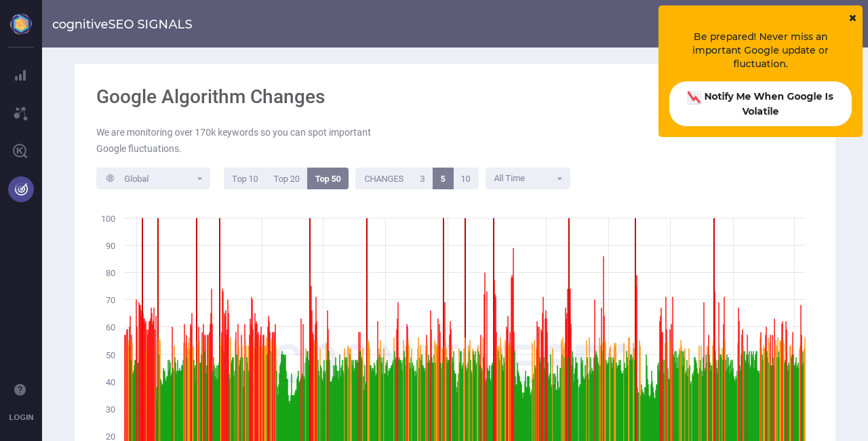Open the Global location dropdown

153,178
